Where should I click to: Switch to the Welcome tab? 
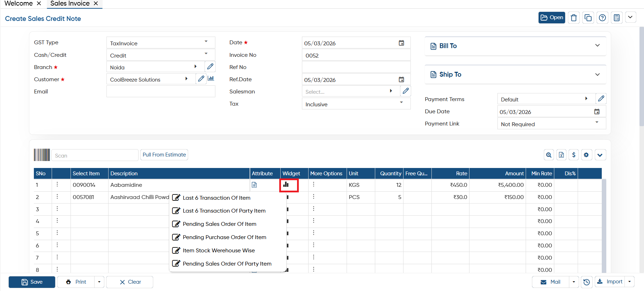pos(18,3)
